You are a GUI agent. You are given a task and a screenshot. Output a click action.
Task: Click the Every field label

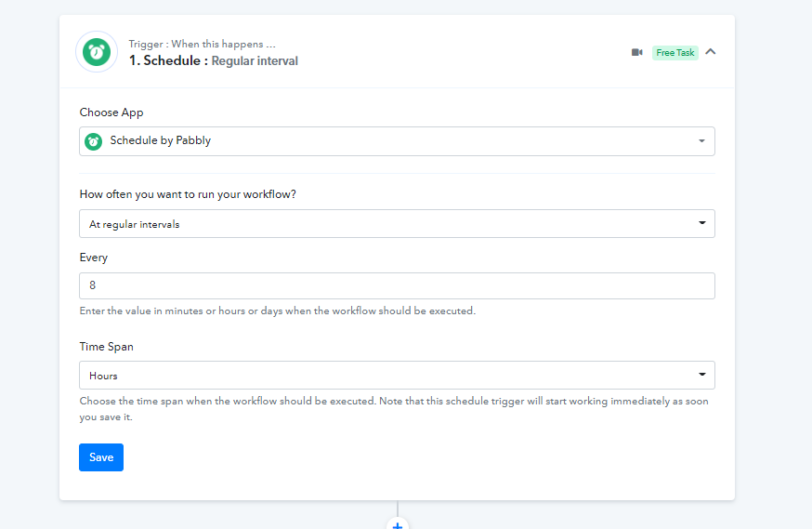tap(94, 258)
